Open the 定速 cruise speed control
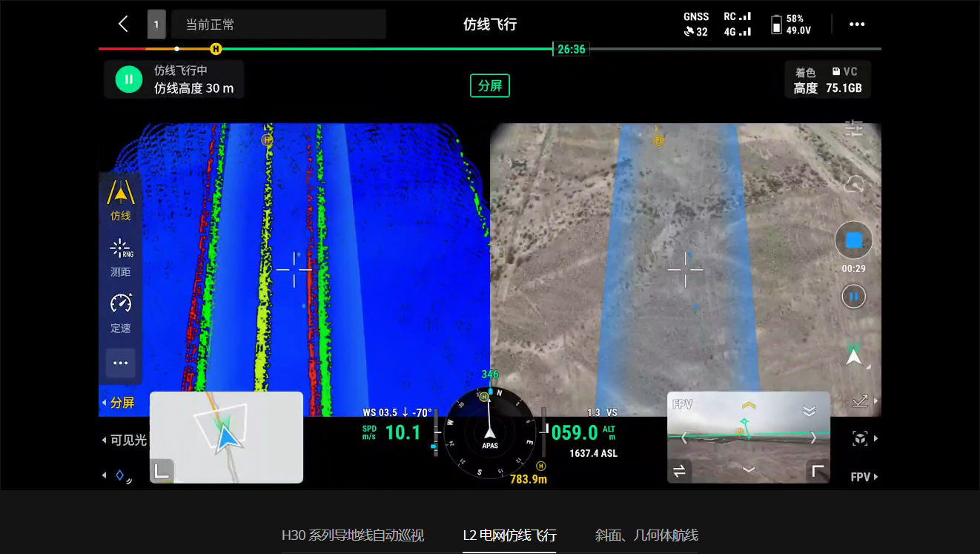 (120, 312)
